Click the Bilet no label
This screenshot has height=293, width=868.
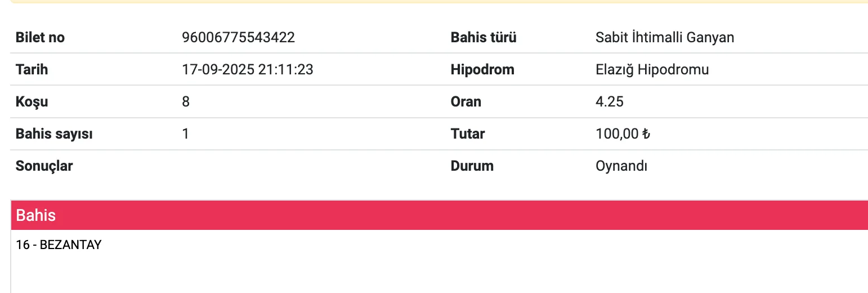point(40,38)
